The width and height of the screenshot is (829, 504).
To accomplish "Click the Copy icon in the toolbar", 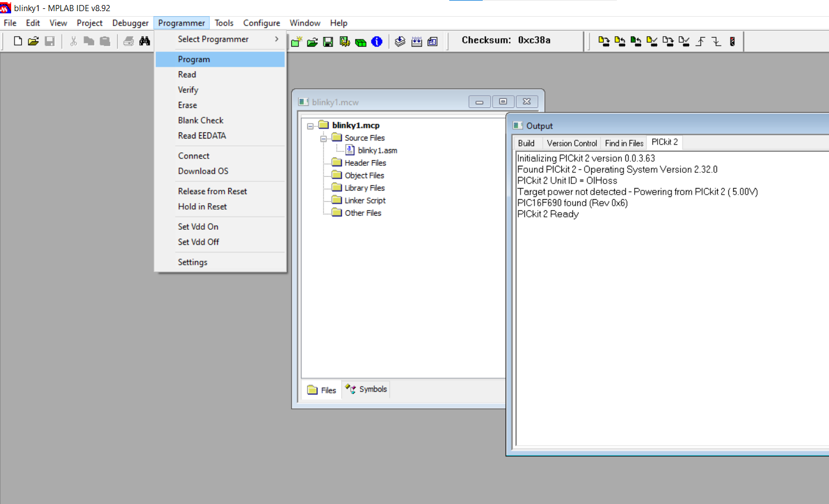I will (89, 41).
